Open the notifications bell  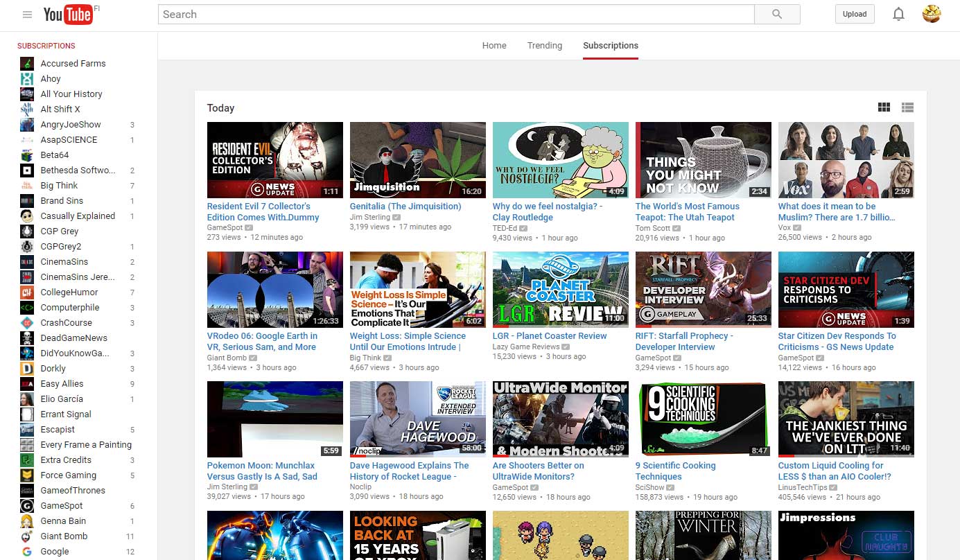click(899, 15)
